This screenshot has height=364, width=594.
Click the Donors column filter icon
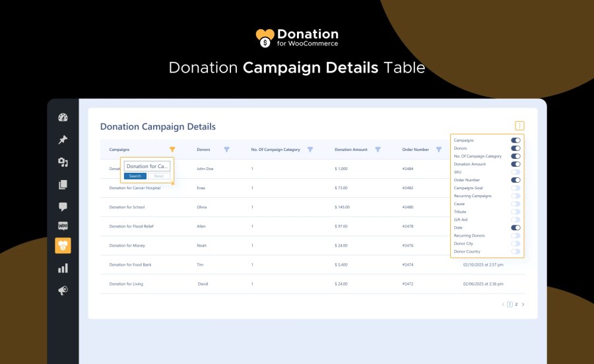(226, 150)
